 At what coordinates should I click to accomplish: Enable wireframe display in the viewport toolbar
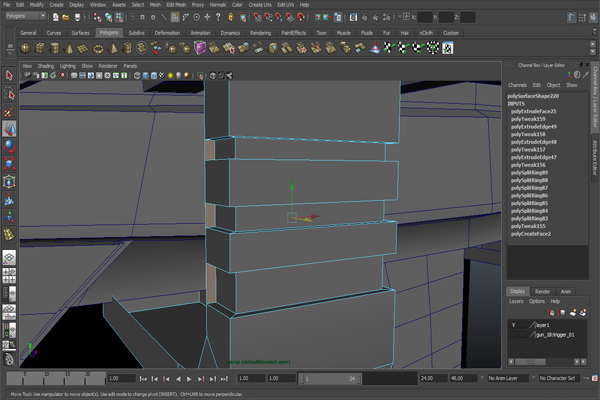(x=137, y=76)
